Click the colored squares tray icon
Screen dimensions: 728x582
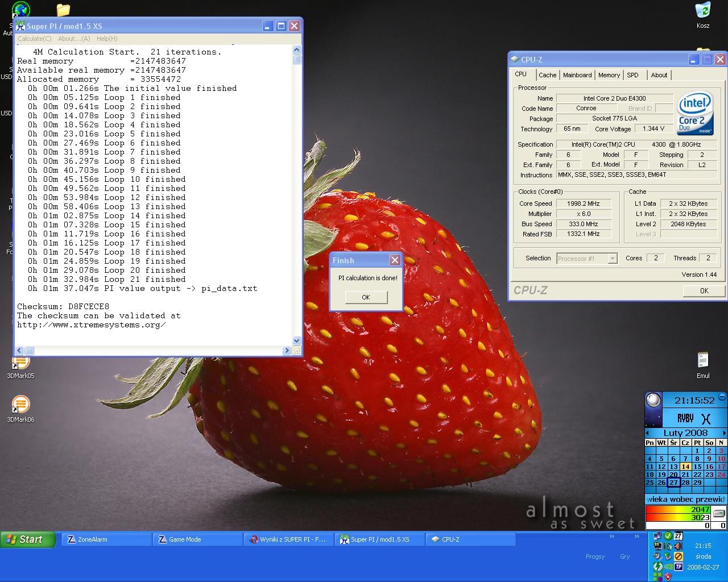(658, 577)
